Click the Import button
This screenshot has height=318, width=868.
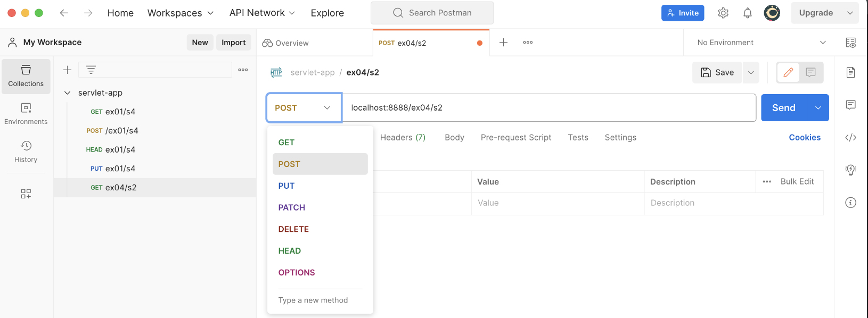click(x=233, y=43)
